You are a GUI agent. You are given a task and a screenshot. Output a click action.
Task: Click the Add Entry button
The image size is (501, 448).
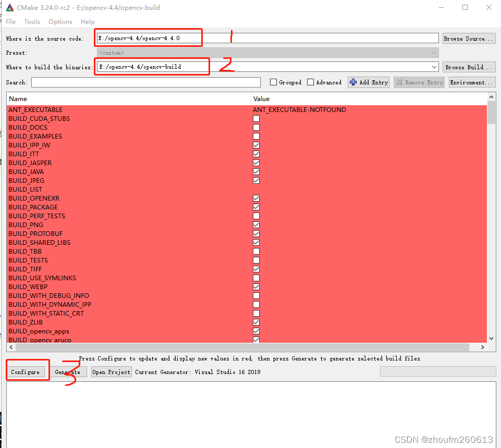(369, 82)
